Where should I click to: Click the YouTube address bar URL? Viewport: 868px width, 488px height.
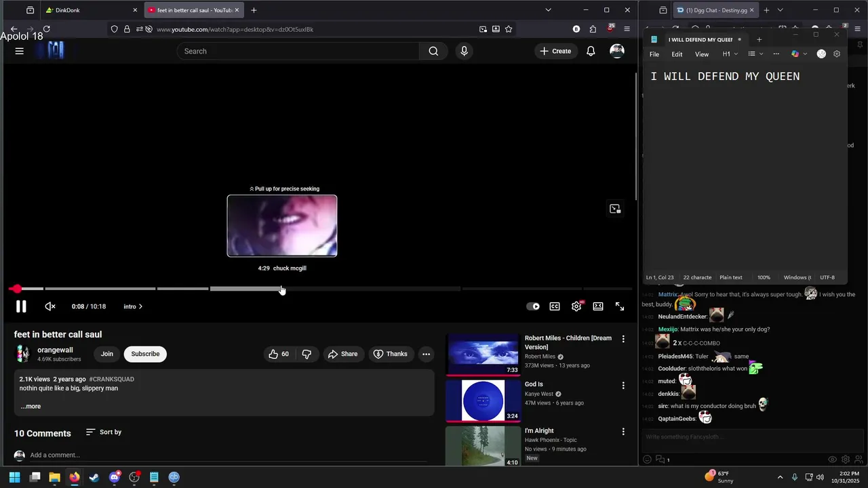tap(235, 29)
